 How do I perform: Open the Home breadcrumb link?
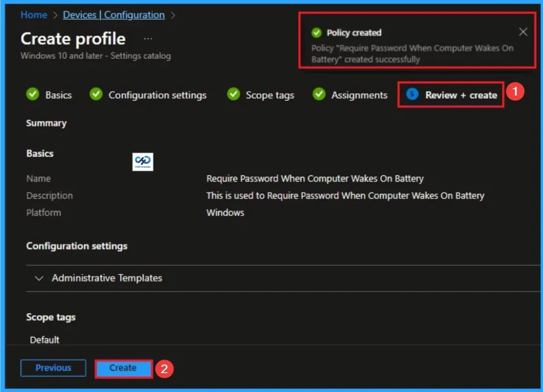[33, 15]
